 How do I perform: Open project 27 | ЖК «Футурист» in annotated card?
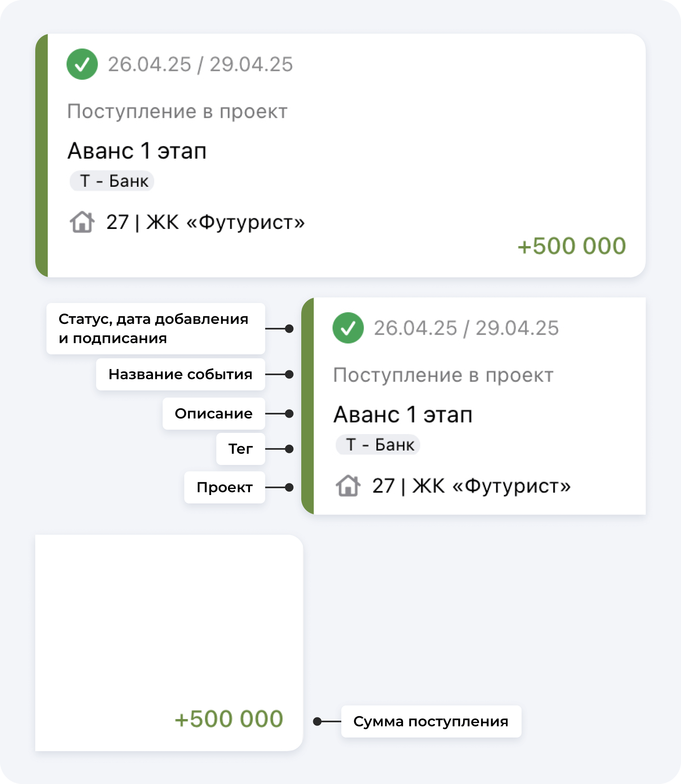coord(471,486)
